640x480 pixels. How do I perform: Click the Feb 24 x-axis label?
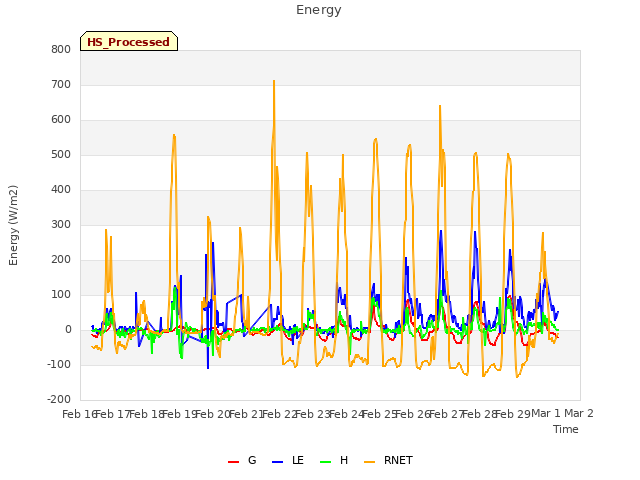click(x=346, y=414)
